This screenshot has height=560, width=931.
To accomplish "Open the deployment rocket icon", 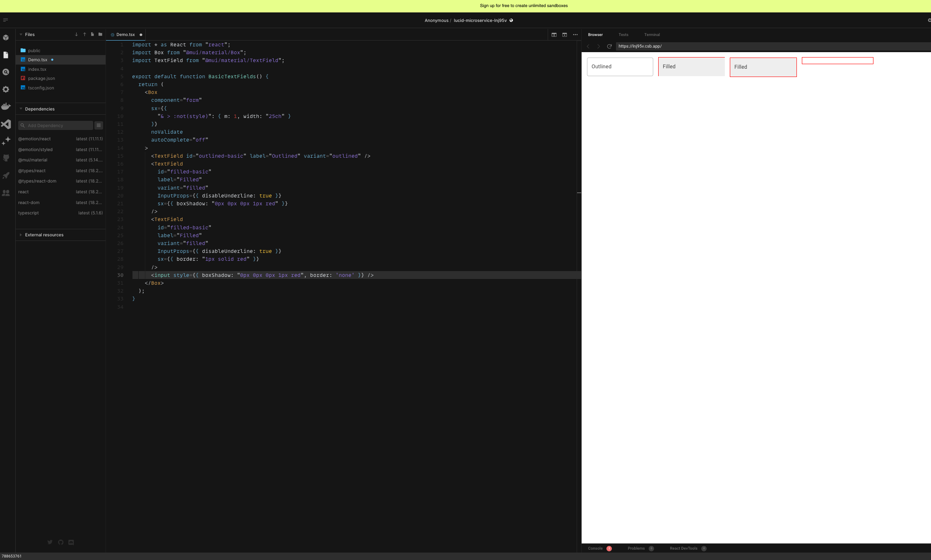I will coord(6,175).
